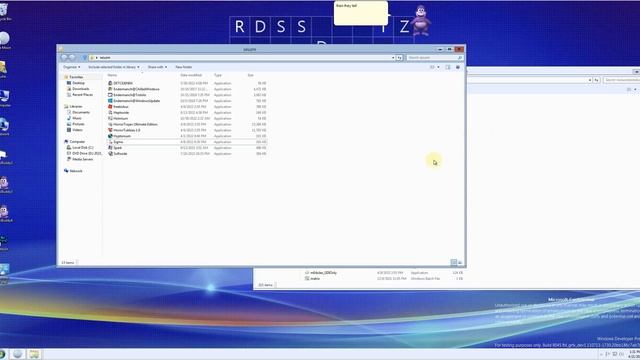Open the Recycle Bin desktop icon

[4, 11]
